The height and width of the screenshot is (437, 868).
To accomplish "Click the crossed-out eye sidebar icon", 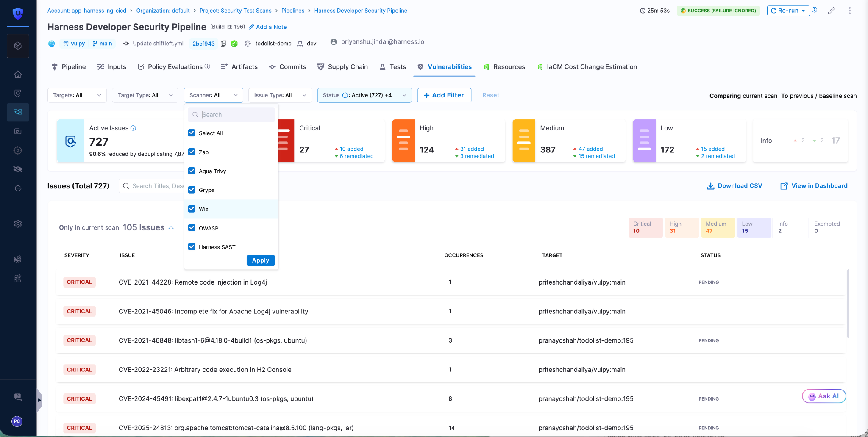I will tap(18, 169).
